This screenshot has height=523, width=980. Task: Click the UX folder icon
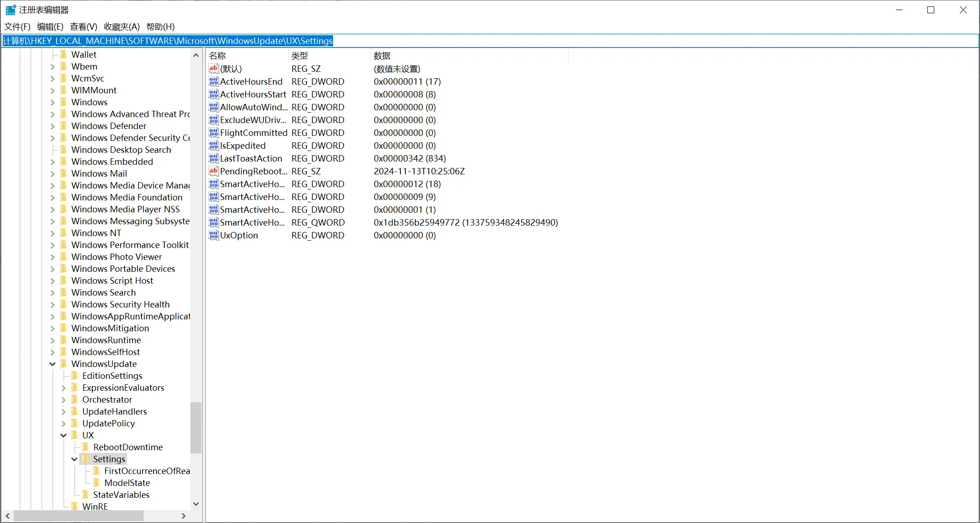(75, 435)
